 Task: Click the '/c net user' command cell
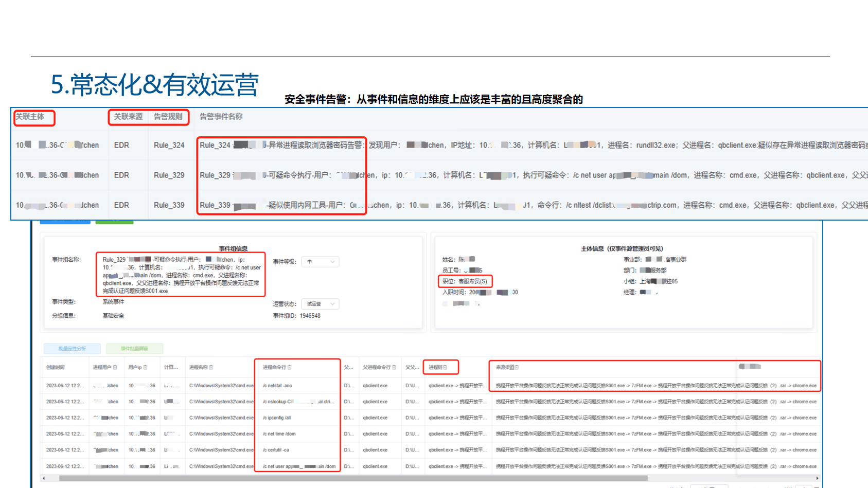pos(299,466)
